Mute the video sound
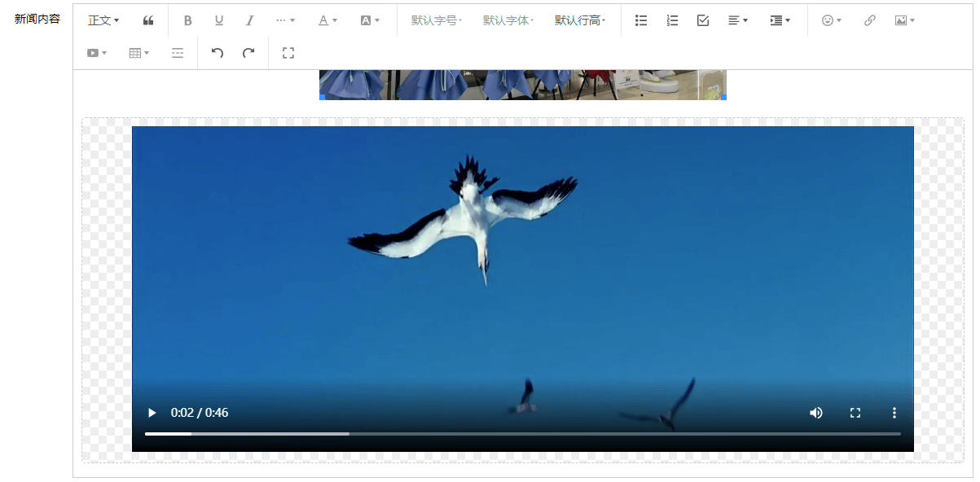The height and width of the screenshot is (482, 980). 815,413
